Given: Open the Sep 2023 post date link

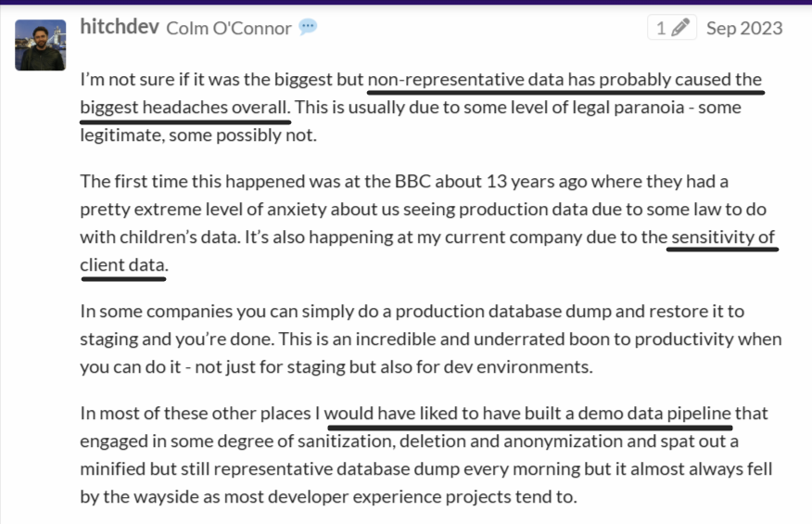Looking at the screenshot, I should (743, 28).
